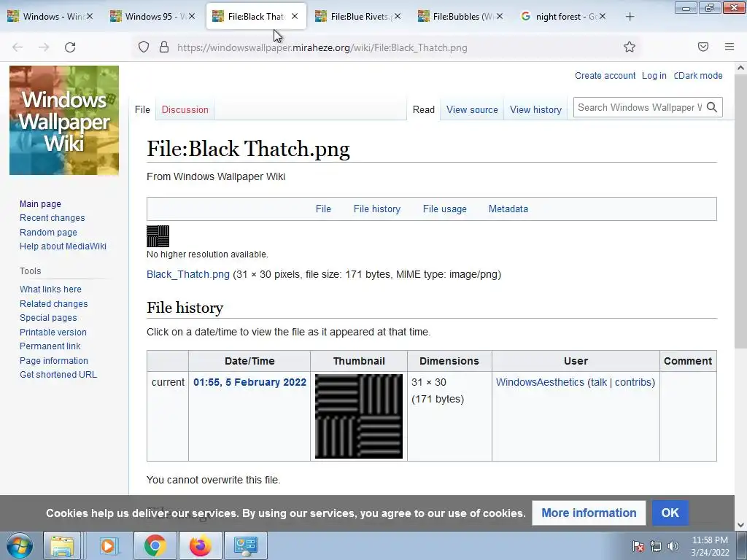Toggle Dark mode link
Image resolution: width=747 pixels, height=560 pixels.
pyautogui.click(x=698, y=75)
